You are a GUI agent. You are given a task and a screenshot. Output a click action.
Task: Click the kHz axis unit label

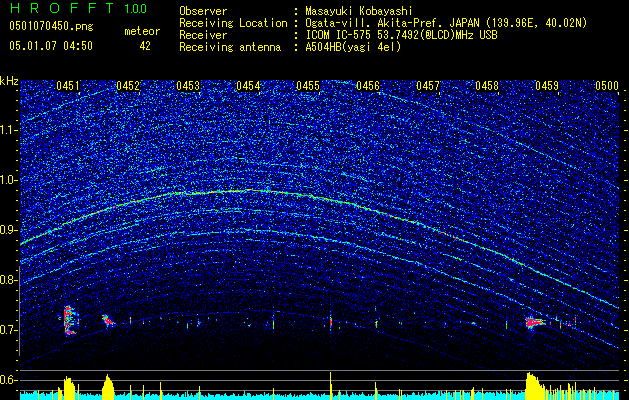pyautogui.click(x=9, y=81)
